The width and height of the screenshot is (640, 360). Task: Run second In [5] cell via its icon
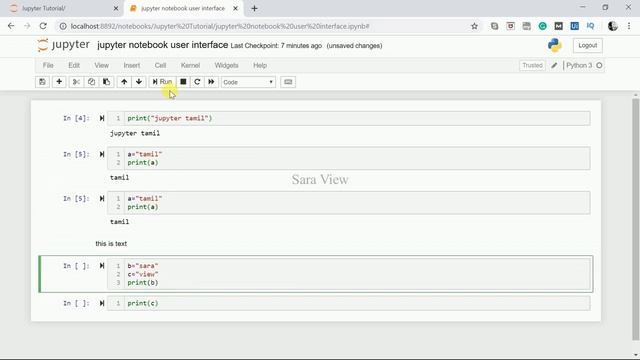pyautogui.click(x=102, y=198)
